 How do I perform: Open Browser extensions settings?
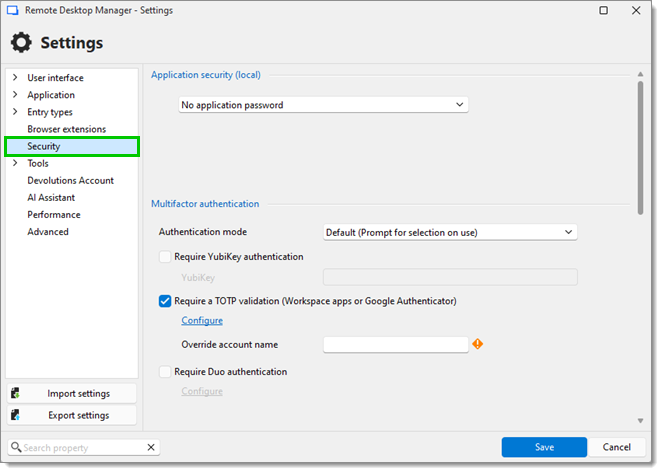pyautogui.click(x=67, y=129)
